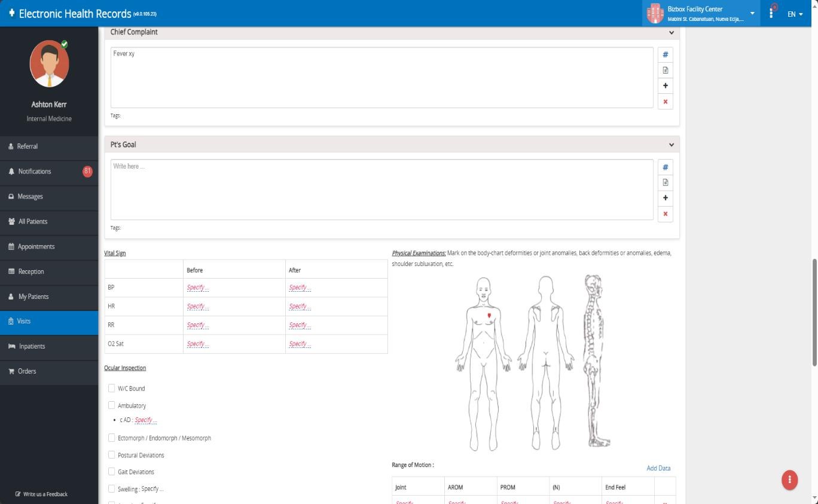Add a hashtag tag to Chief Complaint
This screenshot has height=504, width=818.
(665, 54)
